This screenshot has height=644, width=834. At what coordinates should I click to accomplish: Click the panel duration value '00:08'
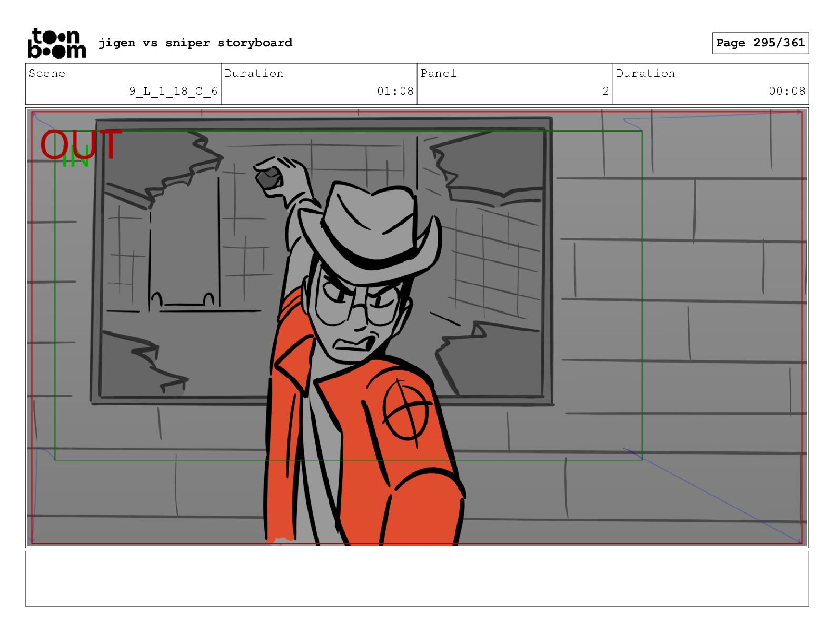pyautogui.click(x=787, y=91)
